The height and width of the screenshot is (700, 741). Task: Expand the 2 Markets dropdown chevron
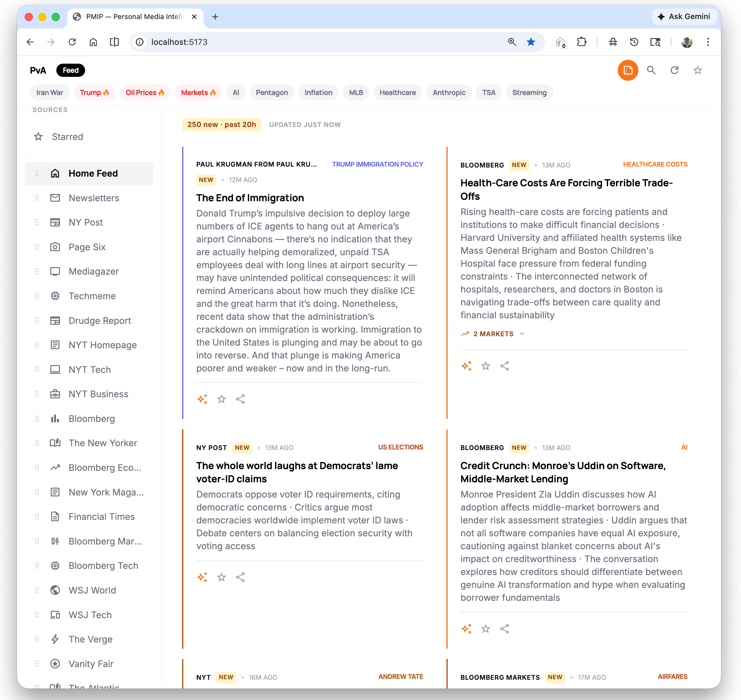[522, 334]
